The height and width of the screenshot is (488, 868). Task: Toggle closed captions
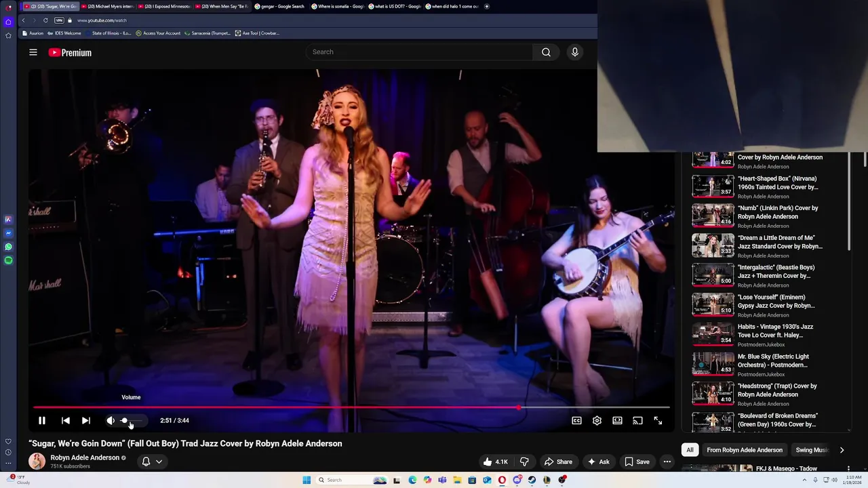coord(576,420)
